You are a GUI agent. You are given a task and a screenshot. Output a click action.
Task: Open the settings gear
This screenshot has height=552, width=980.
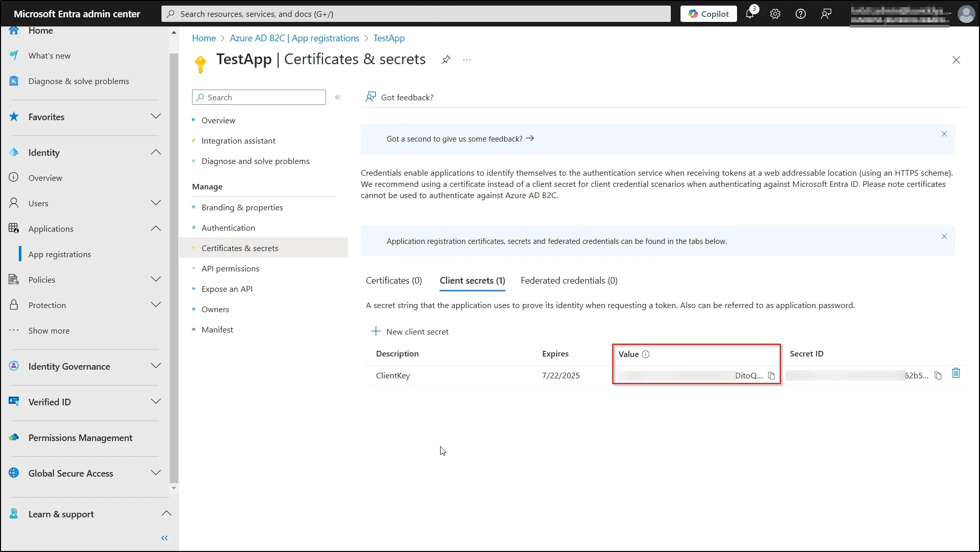click(775, 14)
